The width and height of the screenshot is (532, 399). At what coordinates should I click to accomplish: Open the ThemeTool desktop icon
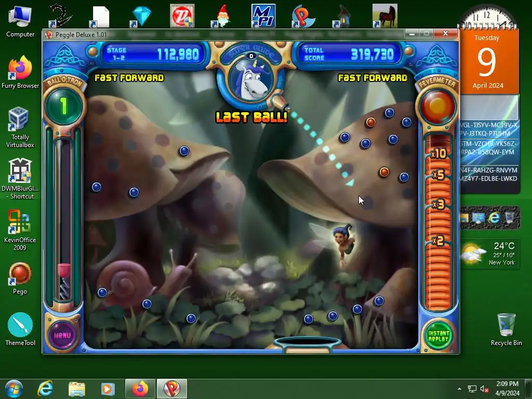[x=20, y=329]
